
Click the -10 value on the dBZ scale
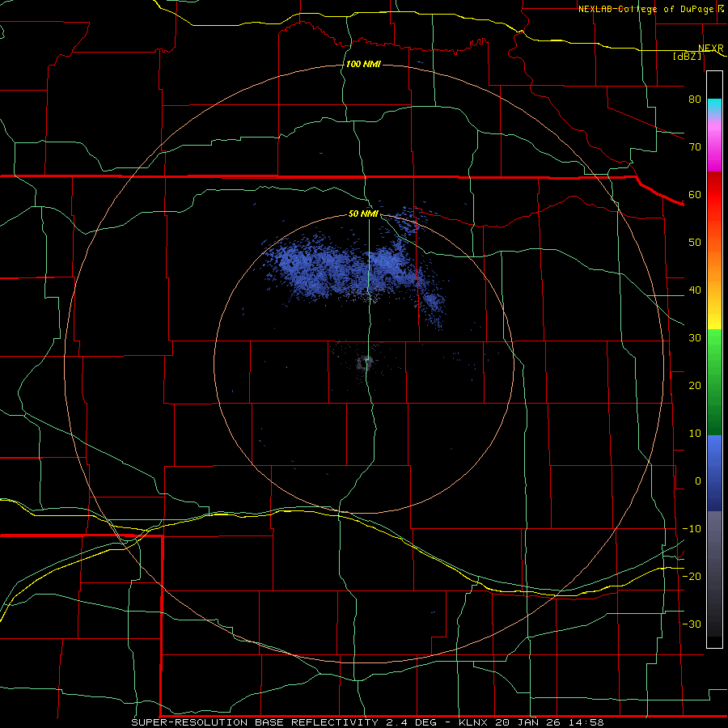692,529
